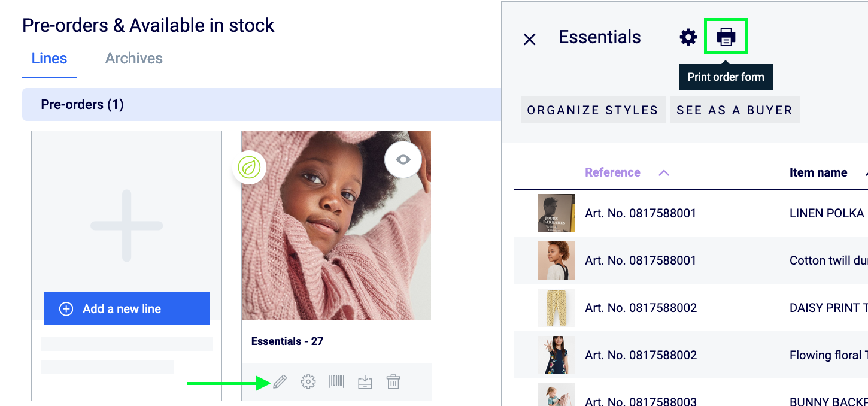Switch to the Archives tab

point(133,59)
